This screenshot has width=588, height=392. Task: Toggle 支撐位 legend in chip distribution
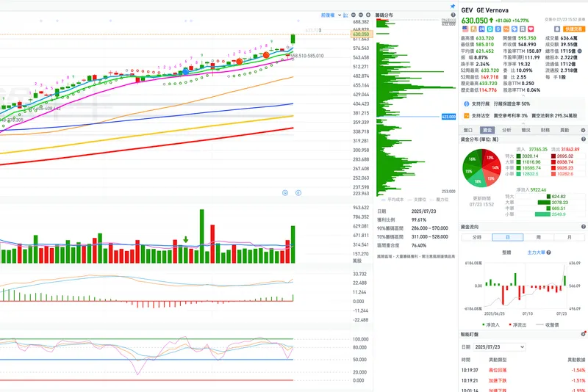(417, 200)
